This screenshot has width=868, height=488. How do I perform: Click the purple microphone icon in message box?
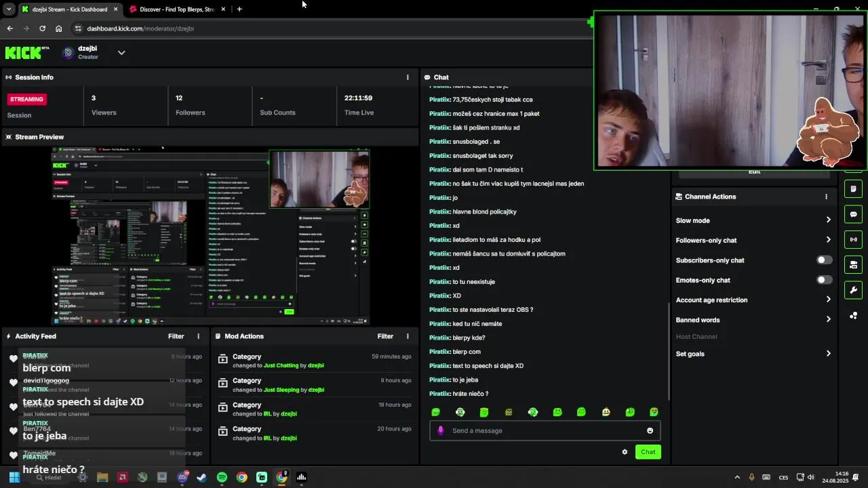pyautogui.click(x=441, y=430)
